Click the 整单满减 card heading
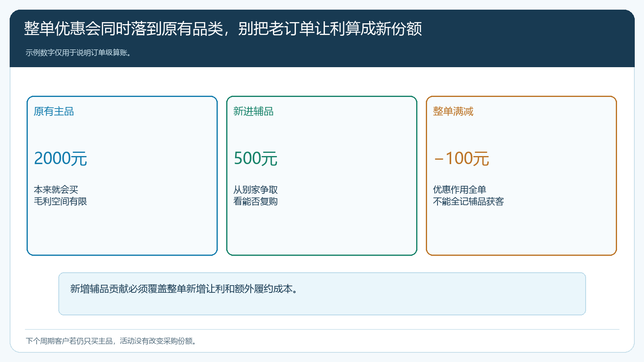The width and height of the screenshot is (644, 362). tap(453, 111)
